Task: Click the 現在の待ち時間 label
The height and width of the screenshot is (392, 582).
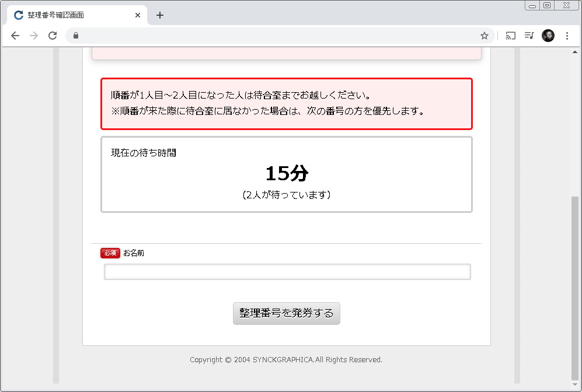Action: [144, 153]
